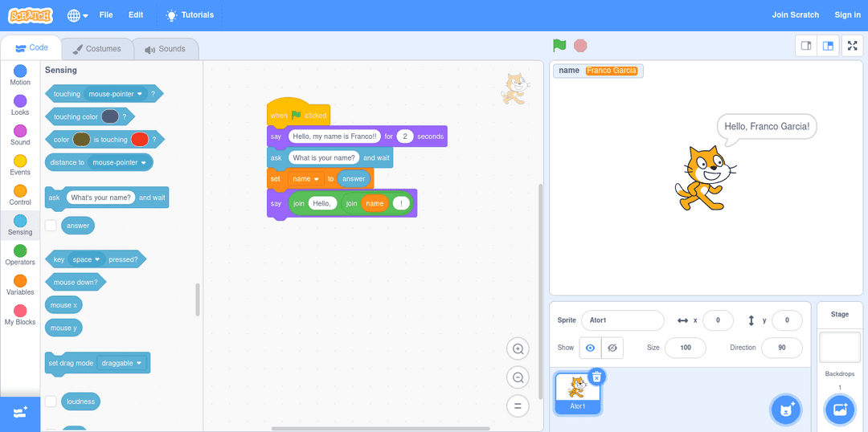Hide sprite using crossed-eye toggle

pos(612,348)
